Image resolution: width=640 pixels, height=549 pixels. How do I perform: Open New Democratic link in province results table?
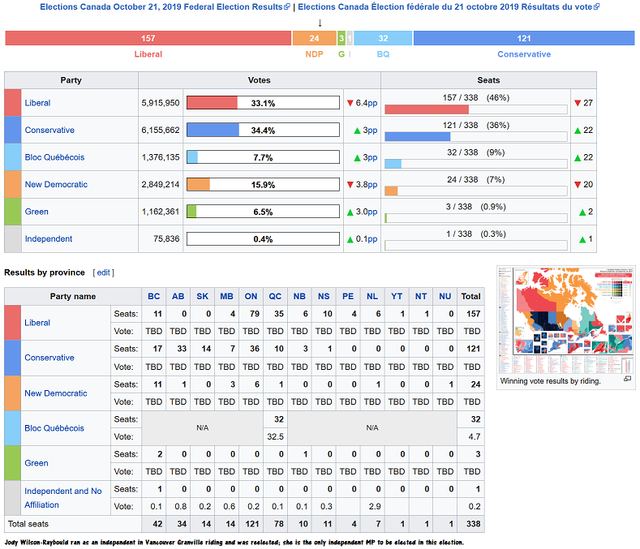point(56,393)
